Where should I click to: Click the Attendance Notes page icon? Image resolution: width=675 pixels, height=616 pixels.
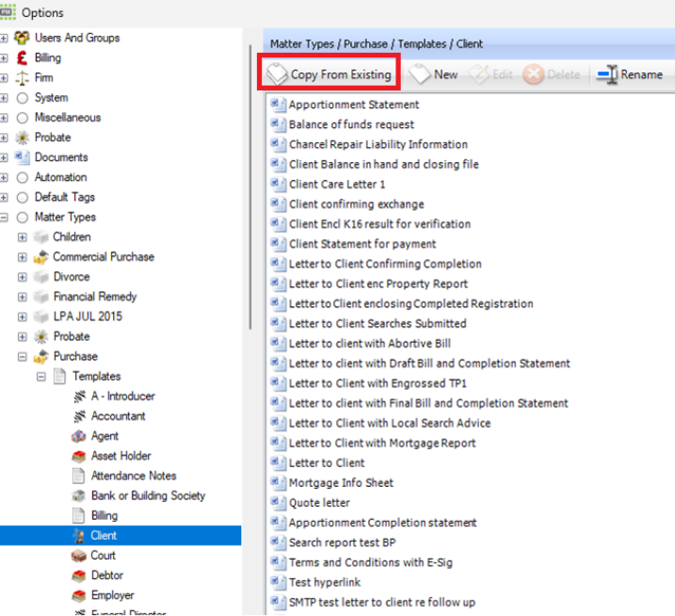(78, 476)
